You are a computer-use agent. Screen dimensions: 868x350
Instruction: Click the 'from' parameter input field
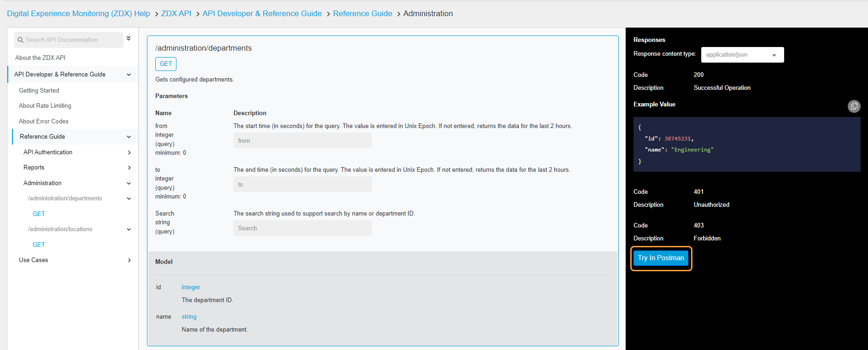tap(302, 141)
